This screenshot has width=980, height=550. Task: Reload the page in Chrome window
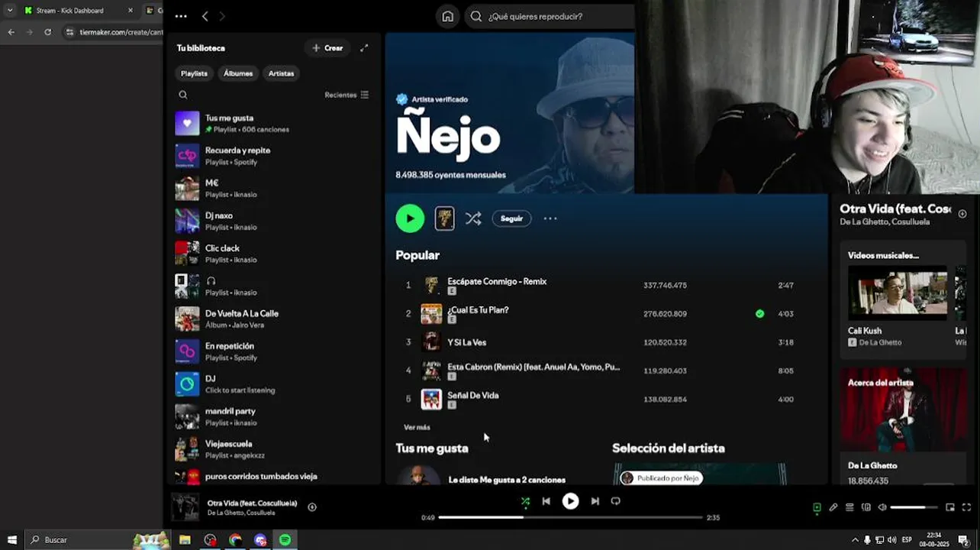(x=47, y=32)
